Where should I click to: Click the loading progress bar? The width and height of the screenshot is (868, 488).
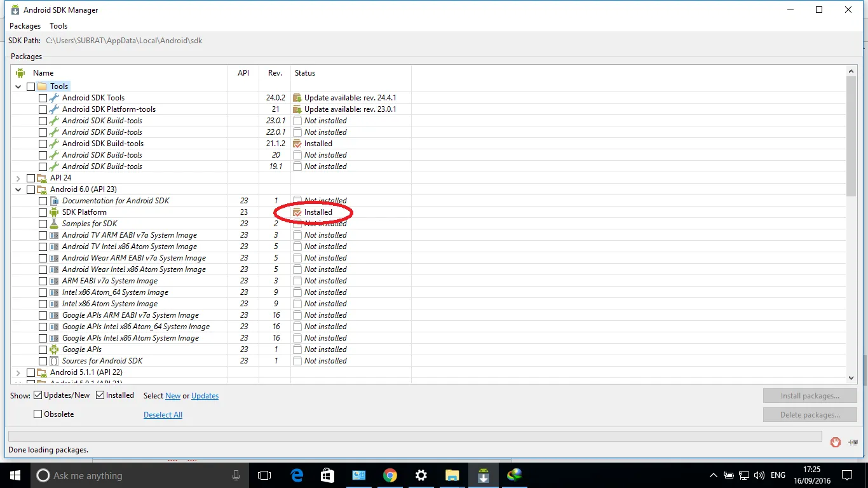pyautogui.click(x=415, y=436)
